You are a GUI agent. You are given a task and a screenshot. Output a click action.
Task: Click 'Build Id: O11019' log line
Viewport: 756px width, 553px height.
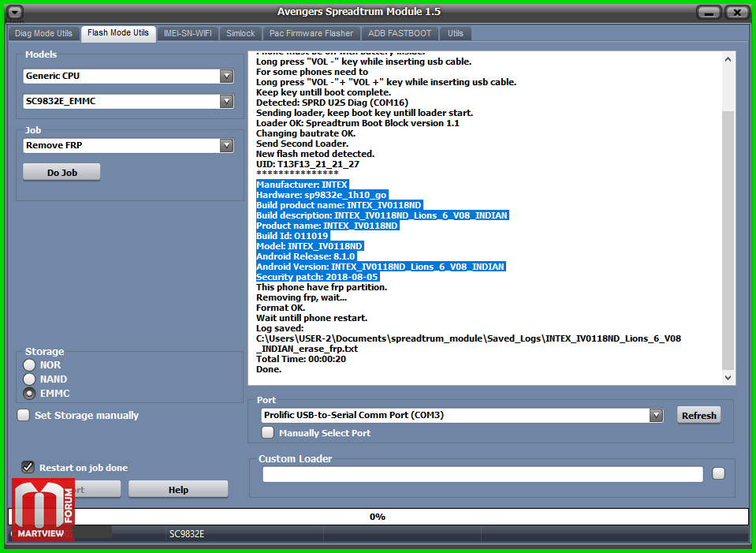pyautogui.click(x=292, y=236)
